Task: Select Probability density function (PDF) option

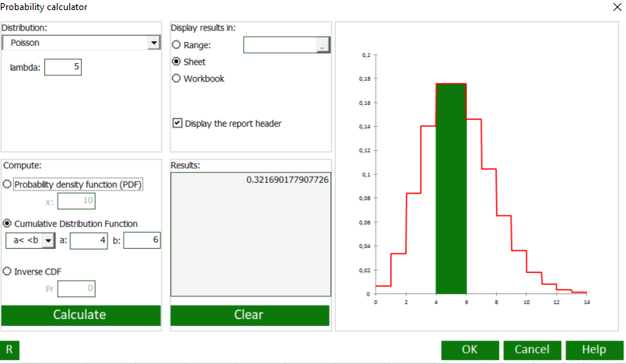Action: [8, 184]
